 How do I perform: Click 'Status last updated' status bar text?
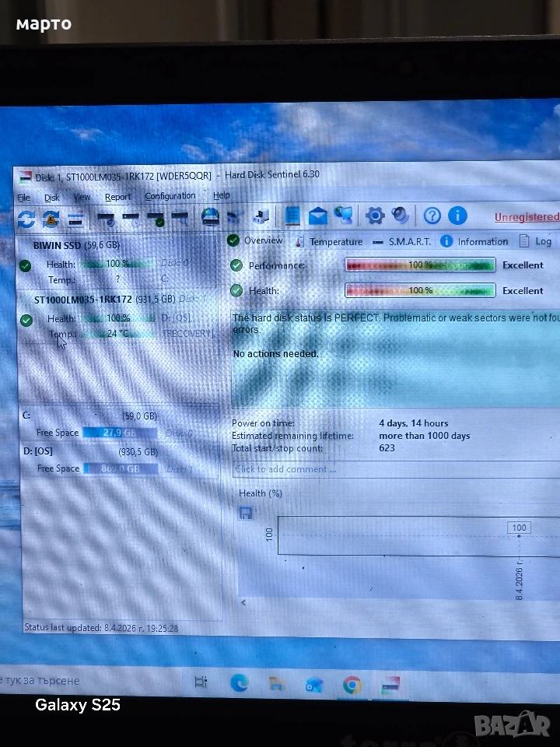click(101, 628)
